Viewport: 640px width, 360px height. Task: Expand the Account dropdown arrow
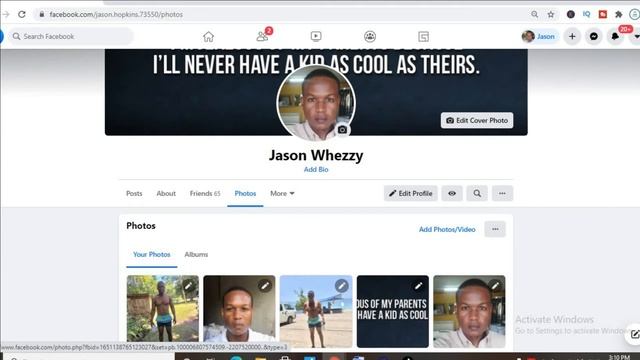636,36
